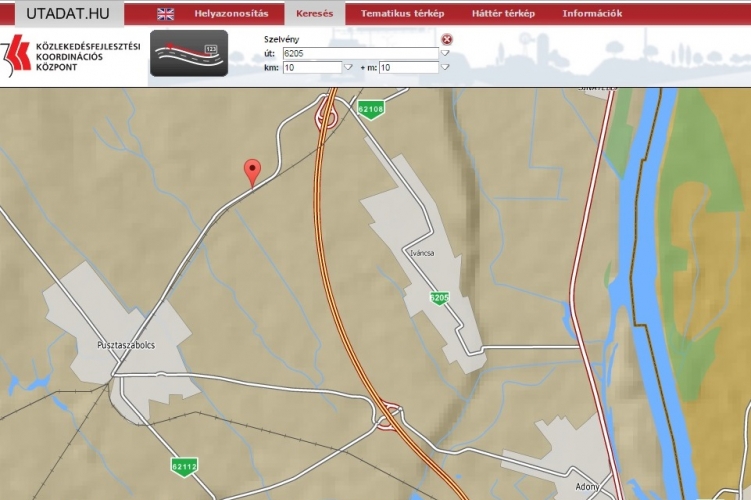Click the red location pin marker
751x500 pixels.
pyautogui.click(x=253, y=172)
